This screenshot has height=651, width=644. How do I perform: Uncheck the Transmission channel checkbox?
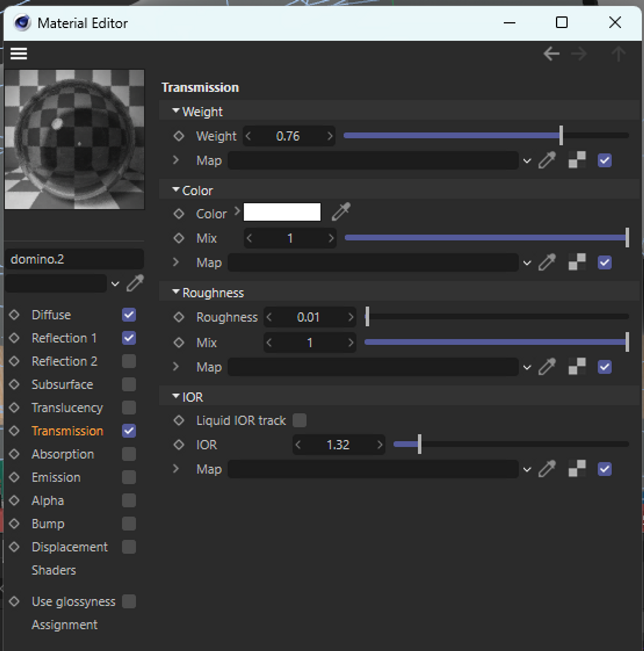point(129,431)
